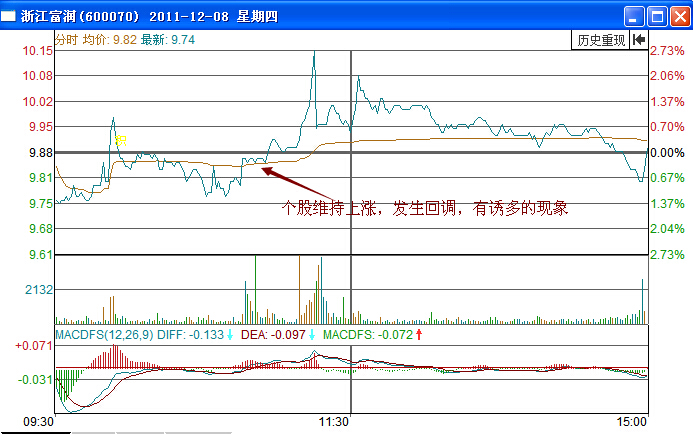Close the 浙江富润 chart window

coord(678,16)
